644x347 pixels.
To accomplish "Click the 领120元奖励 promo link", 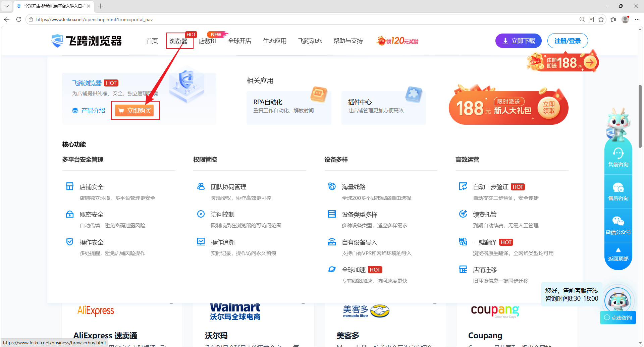I will click(398, 41).
